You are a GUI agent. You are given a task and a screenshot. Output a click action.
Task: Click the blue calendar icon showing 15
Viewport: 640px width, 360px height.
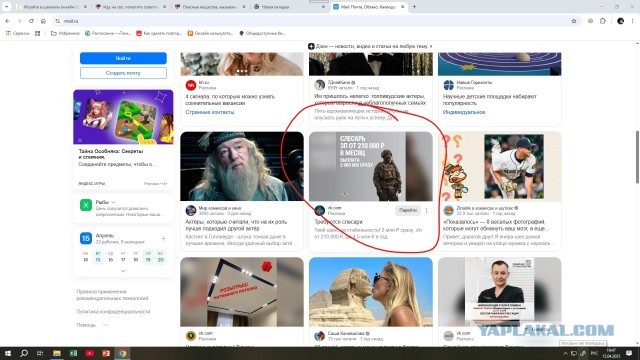[x=86, y=238]
